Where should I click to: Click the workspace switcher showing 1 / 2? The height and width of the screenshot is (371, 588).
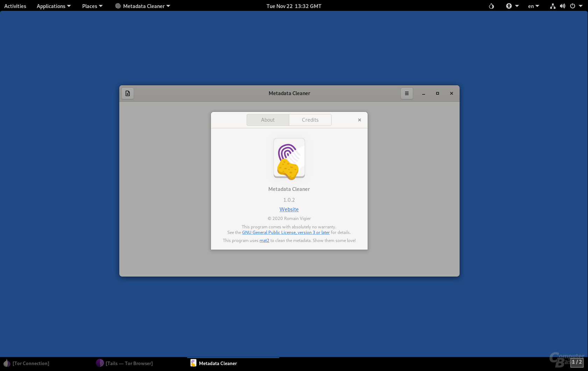click(x=577, y=362)
